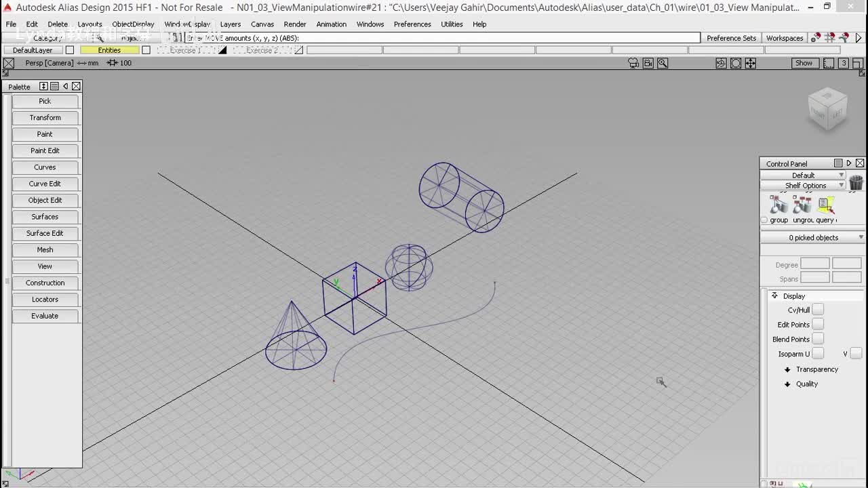The height and width of the screenshot is (488, 868).
Task: Select the Exercise 1 layer
Action: click(186, 50)
